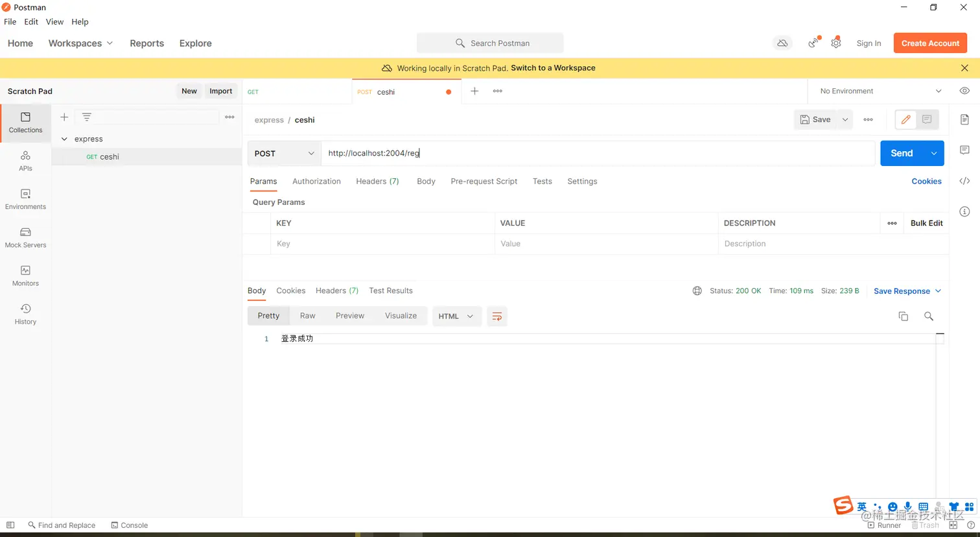Collapse the express collection
Image resolution: width=980 pixels, height=537 pixels.
(x=64, y=139)
